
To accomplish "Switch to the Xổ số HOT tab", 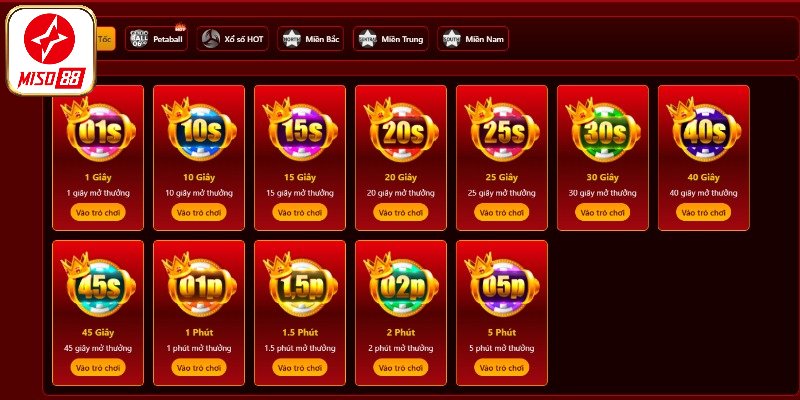I will 233,39.
